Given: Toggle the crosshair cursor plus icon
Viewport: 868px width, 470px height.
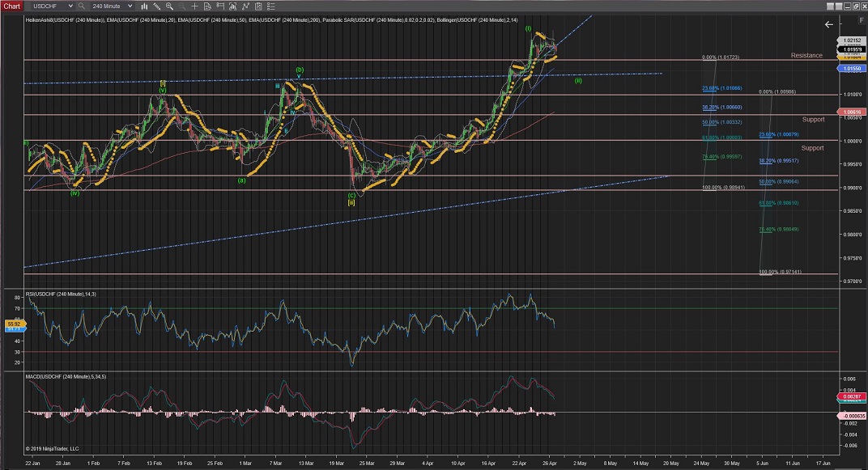Looking at the screenshot, I should 194,6.
